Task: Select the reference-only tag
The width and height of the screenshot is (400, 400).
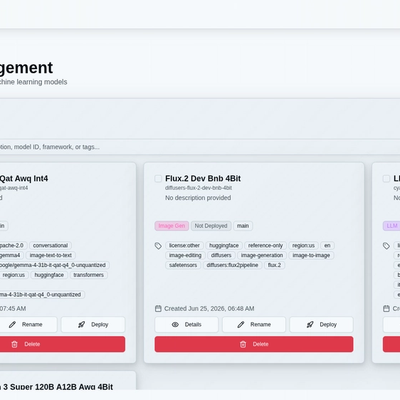Action: [265, 246]
